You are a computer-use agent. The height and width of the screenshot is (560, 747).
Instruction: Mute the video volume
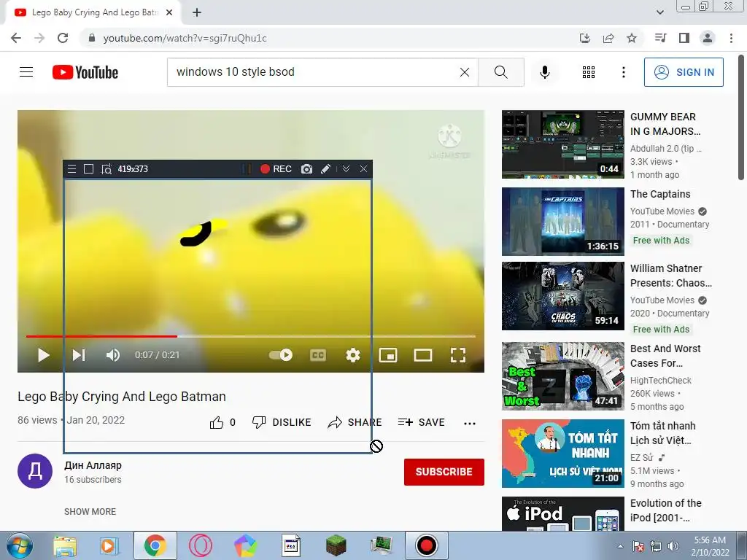tap(113, 355)
